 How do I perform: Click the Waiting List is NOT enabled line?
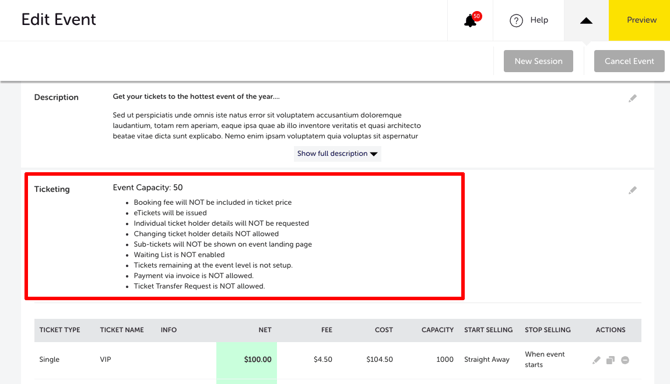coord(179,255)
